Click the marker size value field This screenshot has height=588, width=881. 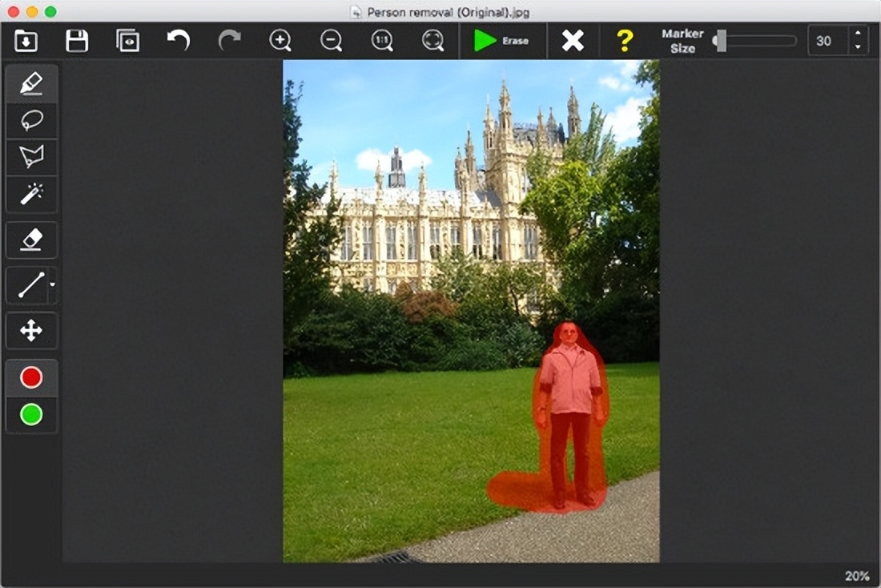tap(828, 41)
